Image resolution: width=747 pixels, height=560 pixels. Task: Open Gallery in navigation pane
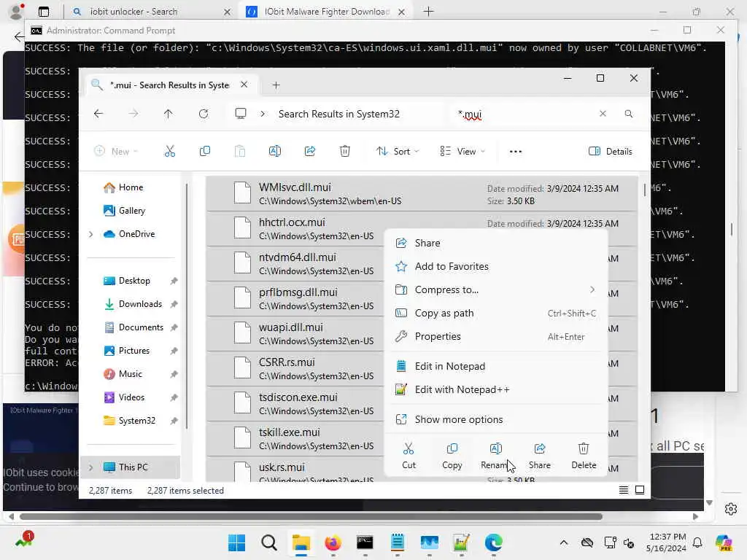click(132, 211)
